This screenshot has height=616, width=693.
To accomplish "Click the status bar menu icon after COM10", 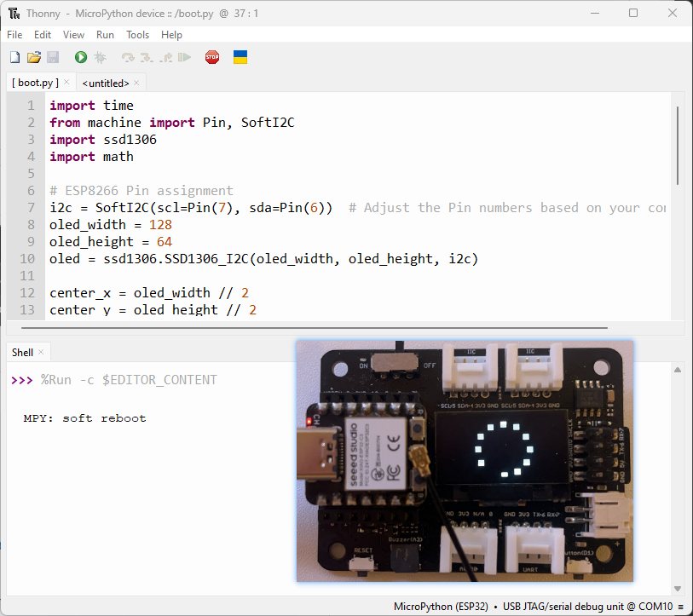I will 680,607.
